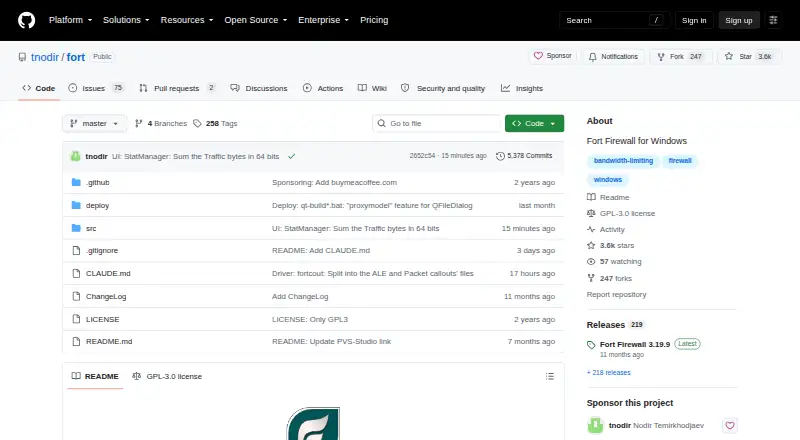This screenshot has width=800, height=440.
Task: View the 5,378 Commits history
Action: coord(524,156)
